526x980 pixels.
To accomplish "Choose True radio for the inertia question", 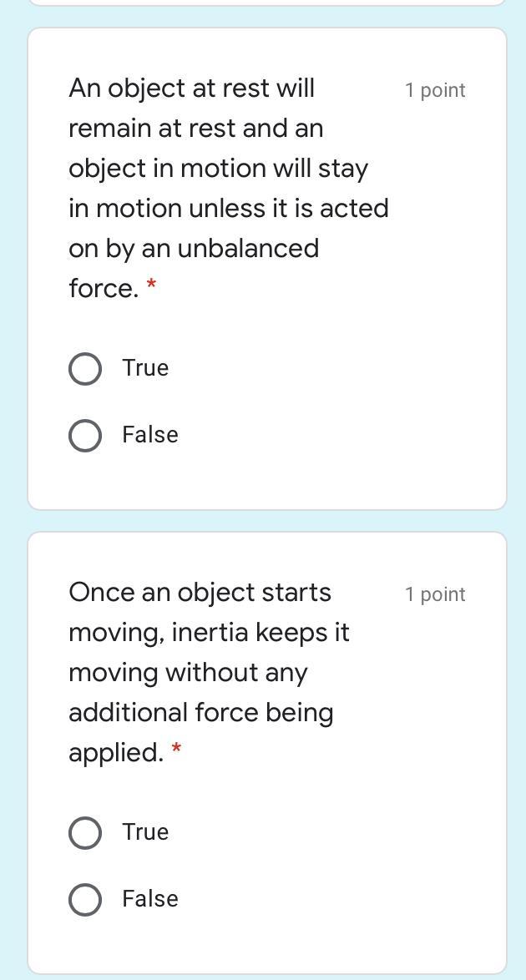I will (85, 833).
